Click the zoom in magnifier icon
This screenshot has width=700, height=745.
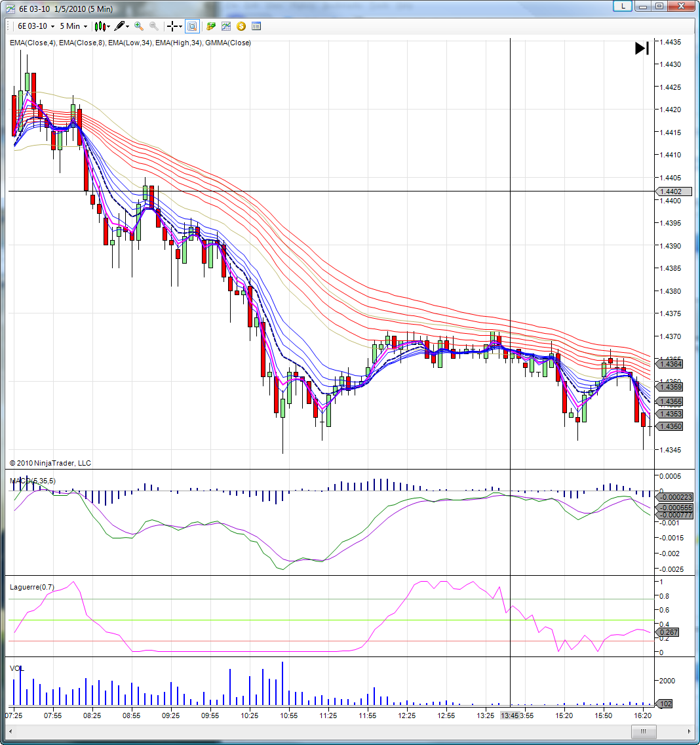pos(139,26)
